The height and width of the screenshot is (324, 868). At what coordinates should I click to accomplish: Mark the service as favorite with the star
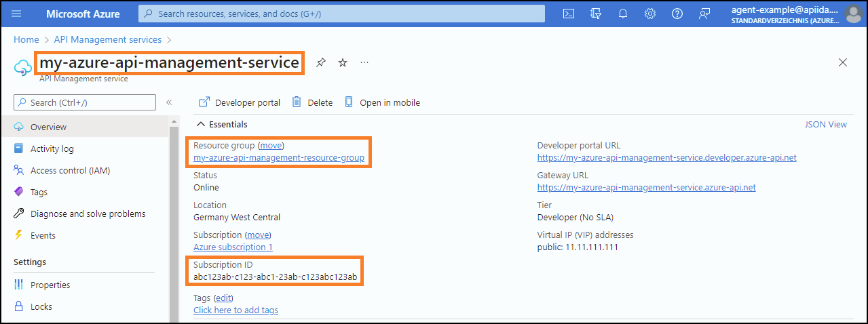coord(343,62)
